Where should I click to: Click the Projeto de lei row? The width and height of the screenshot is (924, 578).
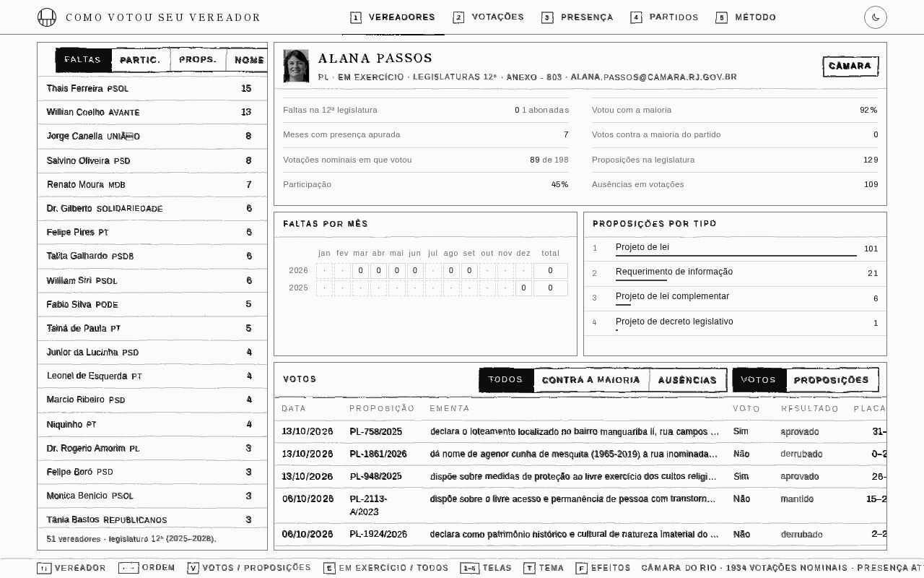coord(735,249)
